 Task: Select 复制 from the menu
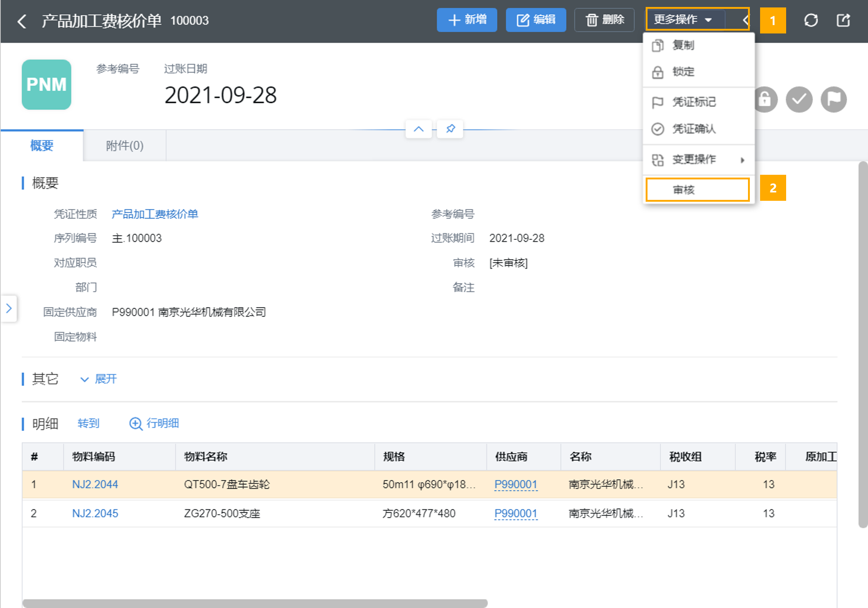[x=698, y=45]
